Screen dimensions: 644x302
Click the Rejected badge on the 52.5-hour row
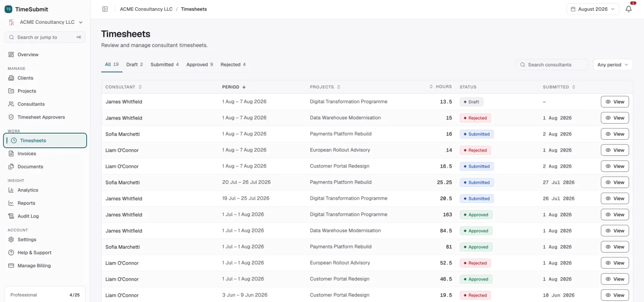(475, 263)
